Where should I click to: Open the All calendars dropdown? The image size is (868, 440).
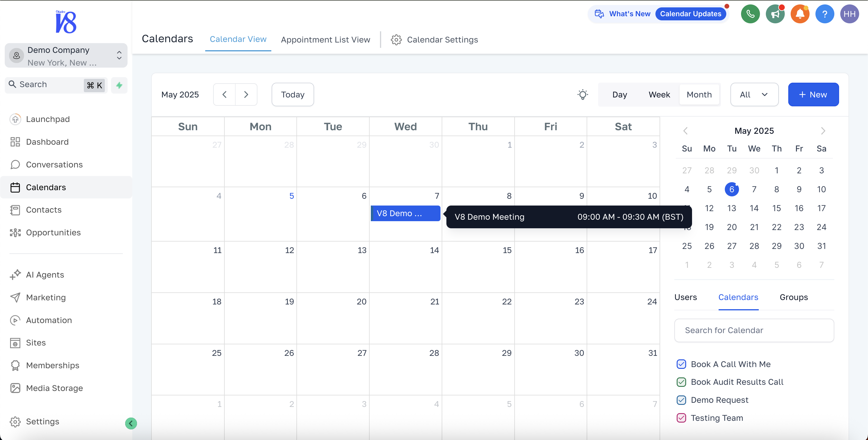[754, 94]
